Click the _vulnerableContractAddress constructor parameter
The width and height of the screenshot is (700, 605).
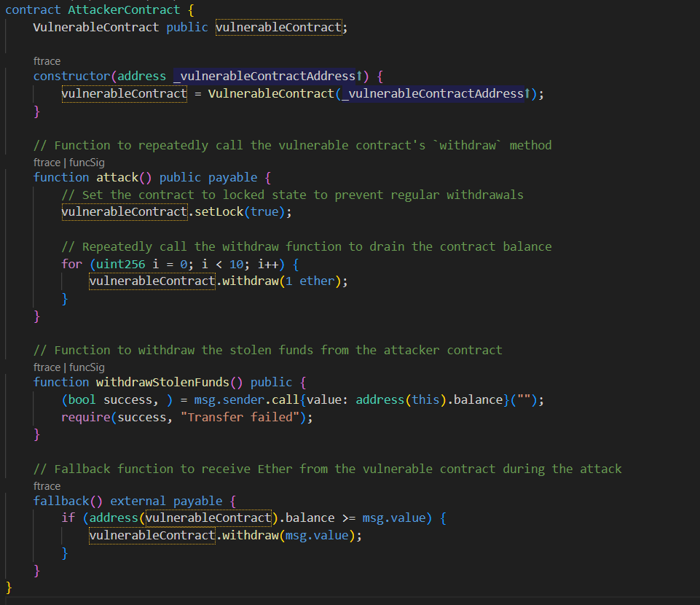pos(264,76)
